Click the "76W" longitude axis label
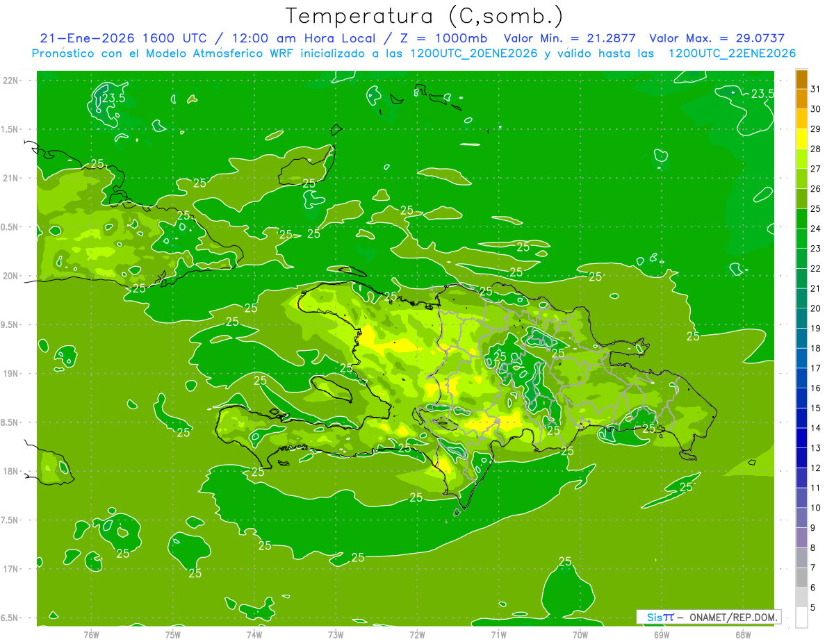This screenshot has width=834, height=644. pyautogui.click(x=91, y=635)
